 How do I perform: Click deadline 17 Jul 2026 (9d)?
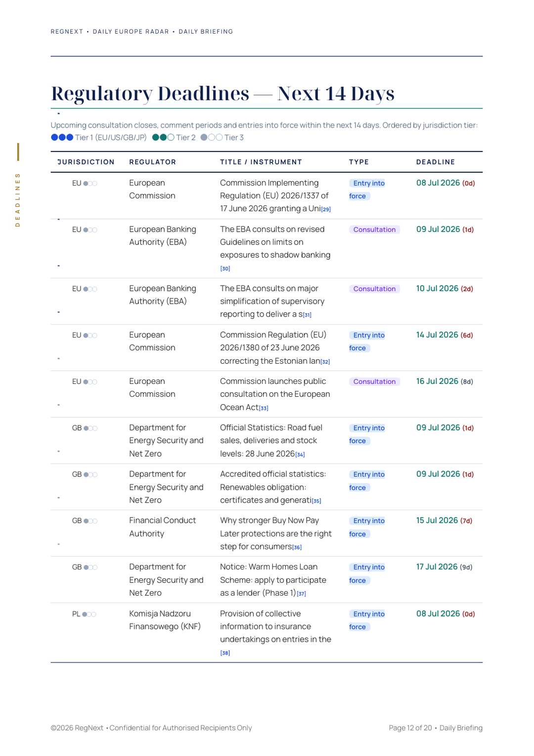coord(444,567)
